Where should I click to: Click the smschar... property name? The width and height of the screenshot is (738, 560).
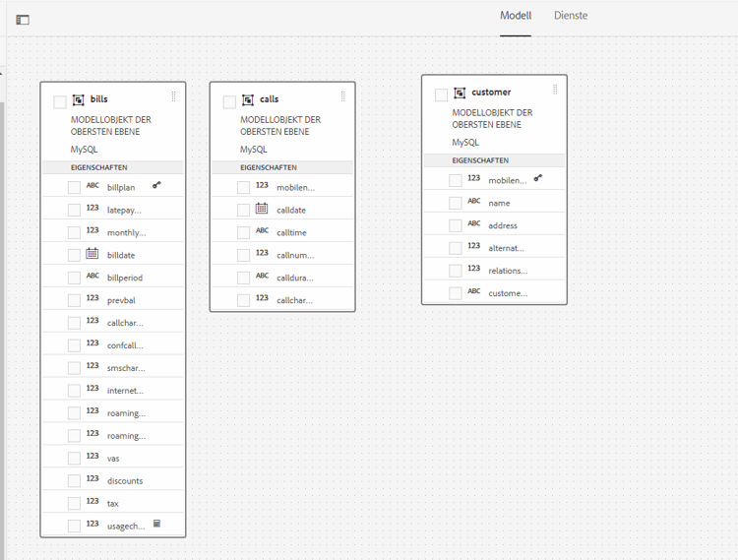(x=126, y=368)
